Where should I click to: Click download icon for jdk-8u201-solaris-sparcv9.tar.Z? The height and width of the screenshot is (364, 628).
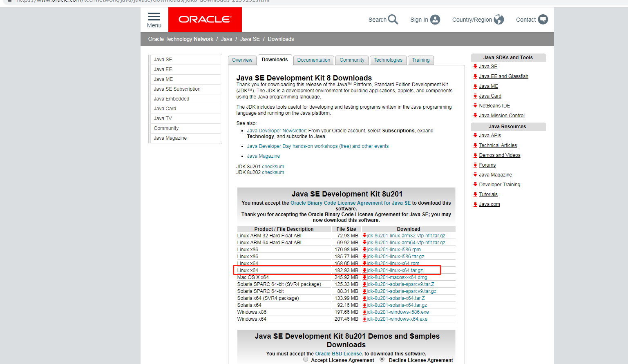(364, 284)
